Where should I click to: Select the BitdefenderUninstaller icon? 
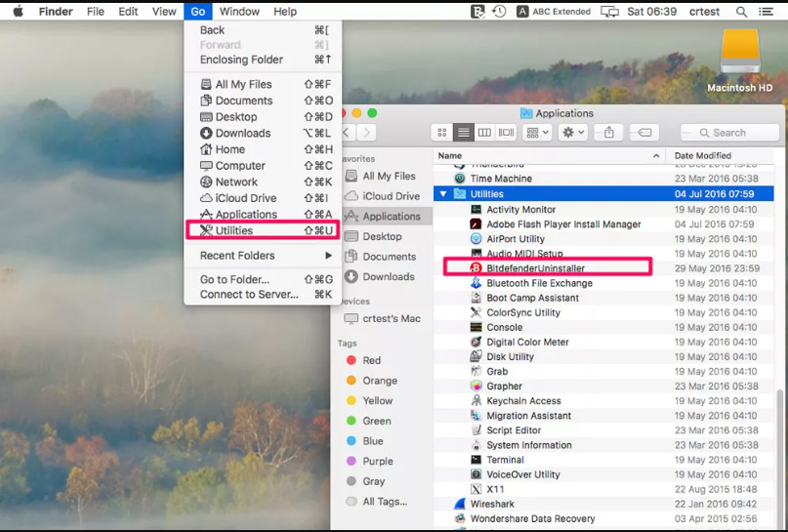476,268
